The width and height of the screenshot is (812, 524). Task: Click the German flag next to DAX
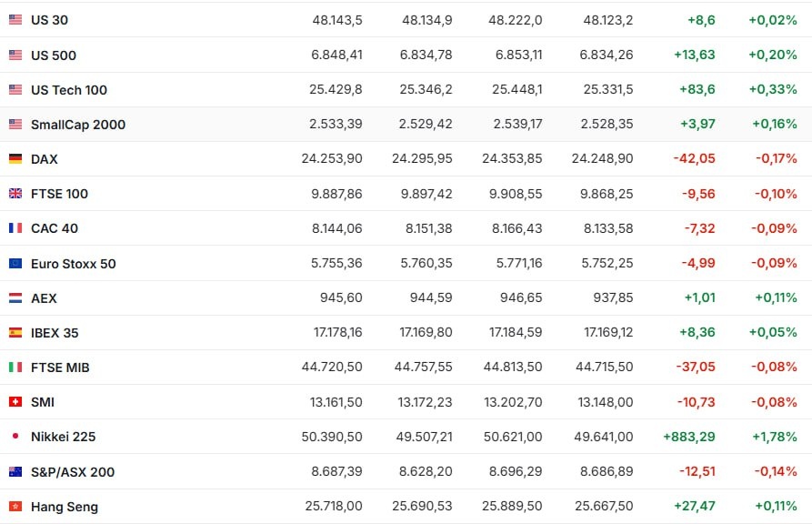pyautogui.click(x=15, y=158)
